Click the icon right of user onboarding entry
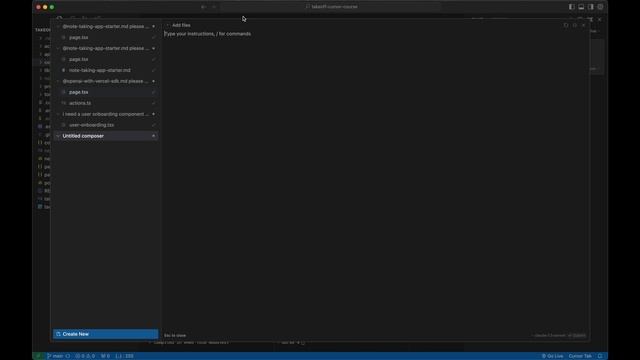The width and height of the screenshot is (640, 360). [154, 114]
